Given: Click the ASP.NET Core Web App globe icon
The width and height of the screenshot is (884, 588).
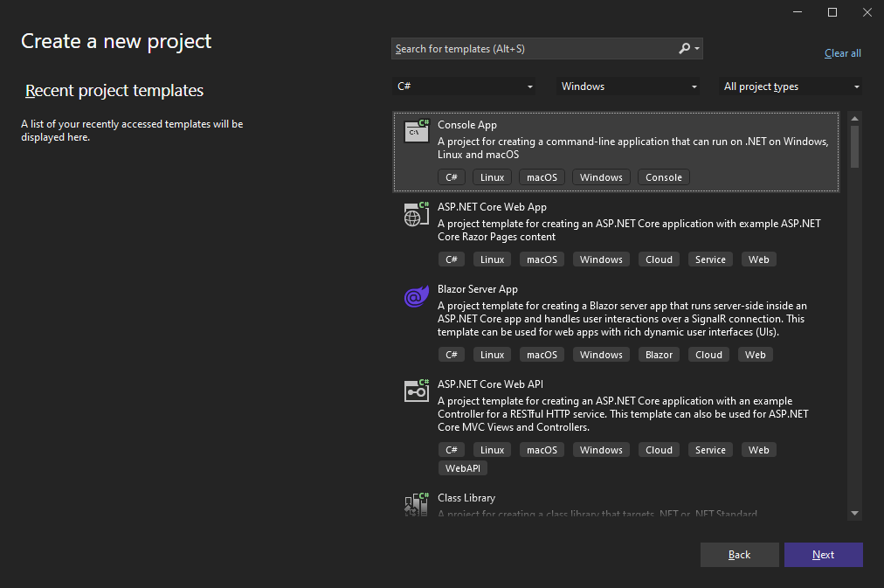Looking at the screenshot, I should pos(417,214).
